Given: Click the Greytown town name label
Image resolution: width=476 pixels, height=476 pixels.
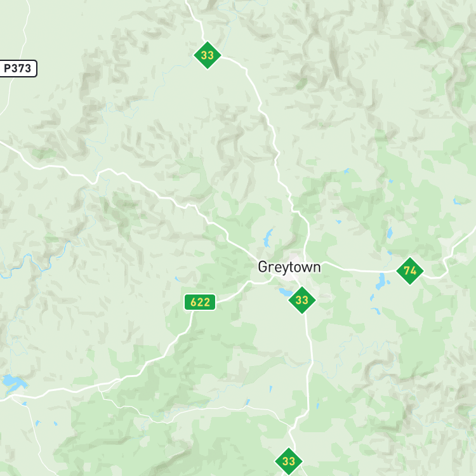Looking at the screenshot, I should 289,267.
